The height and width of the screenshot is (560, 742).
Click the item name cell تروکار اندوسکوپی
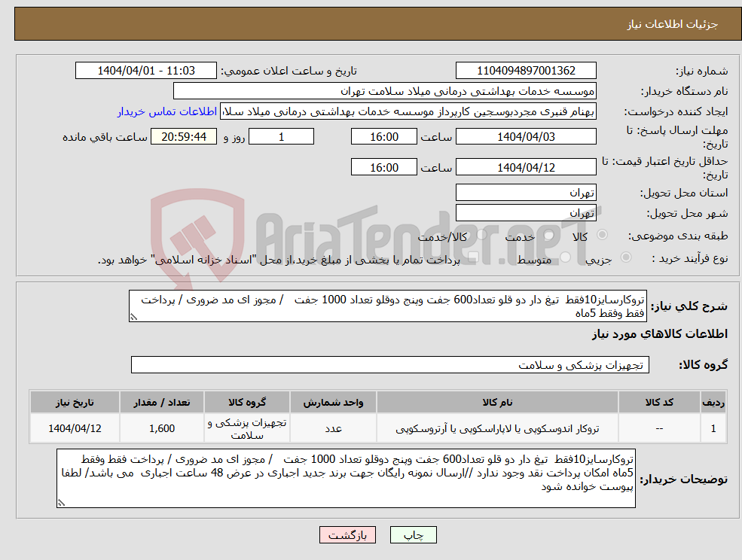coord(497,428)
